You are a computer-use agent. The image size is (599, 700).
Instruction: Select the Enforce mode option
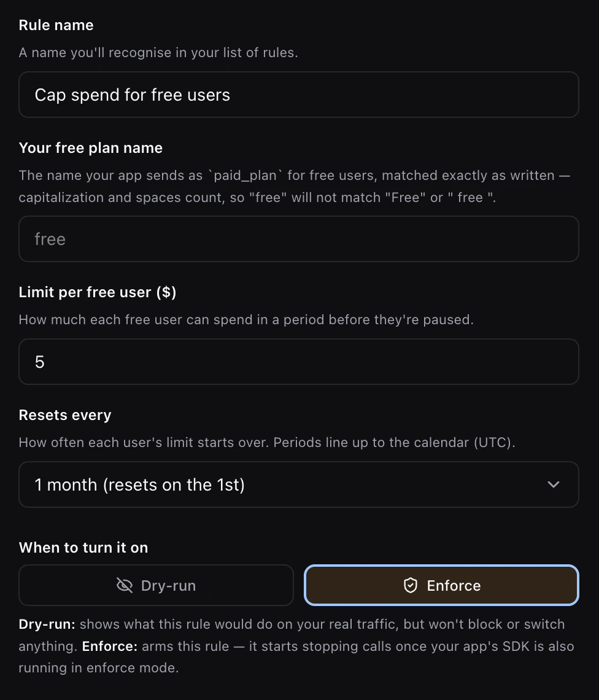pos(441,585)
